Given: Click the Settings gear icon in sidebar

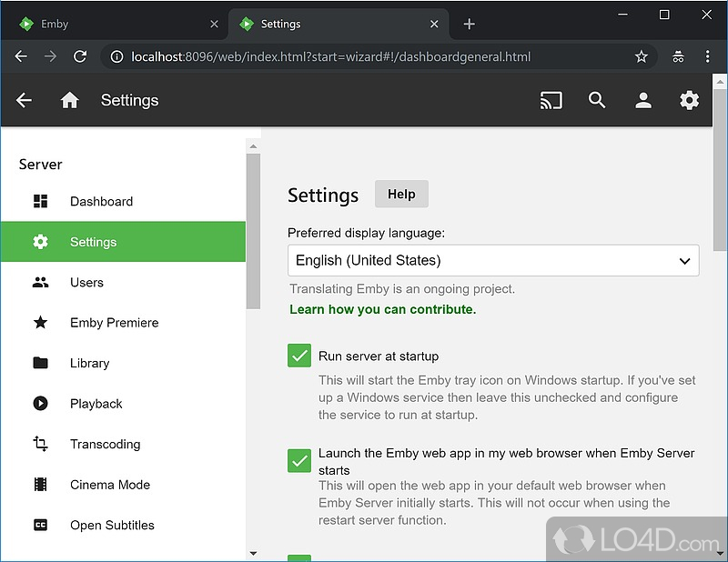Looking at the screenshot, I should click(40, 241).
